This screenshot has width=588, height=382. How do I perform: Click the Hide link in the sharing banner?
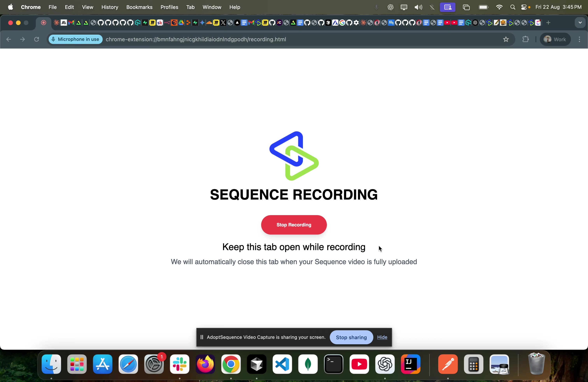pyautogui.click(x=382, y=337)
